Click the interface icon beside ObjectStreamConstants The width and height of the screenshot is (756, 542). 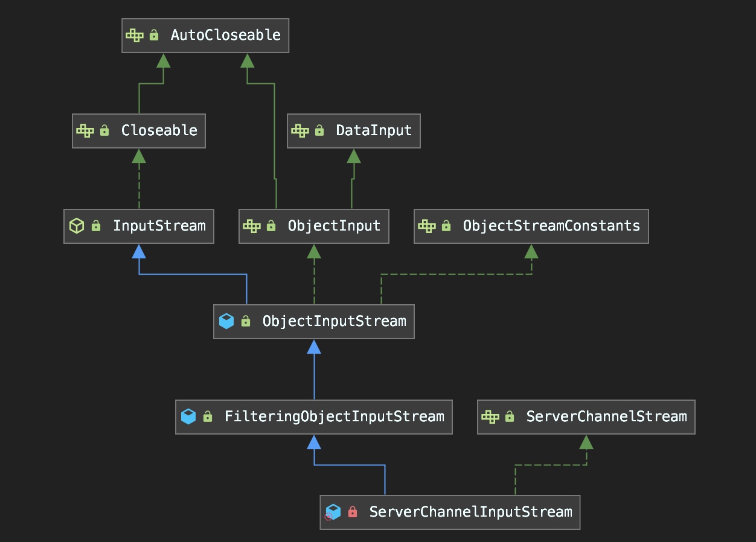[427, 226]
